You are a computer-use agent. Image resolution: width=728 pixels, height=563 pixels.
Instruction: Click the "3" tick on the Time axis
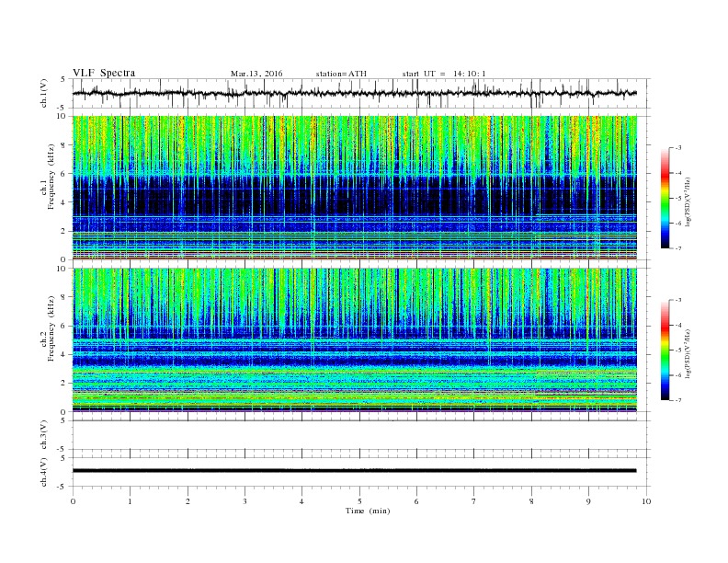(x=245, y=501)
